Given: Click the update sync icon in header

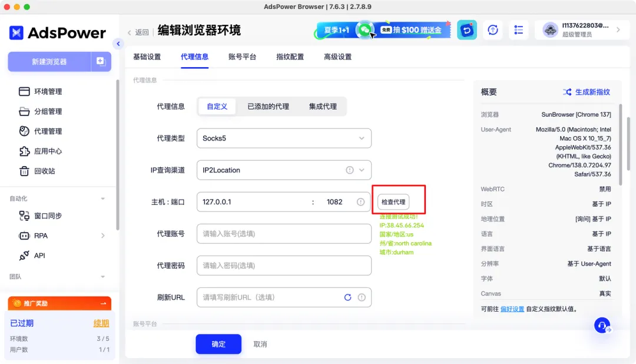Looking at the screenshot, I should tap(493, 30).
